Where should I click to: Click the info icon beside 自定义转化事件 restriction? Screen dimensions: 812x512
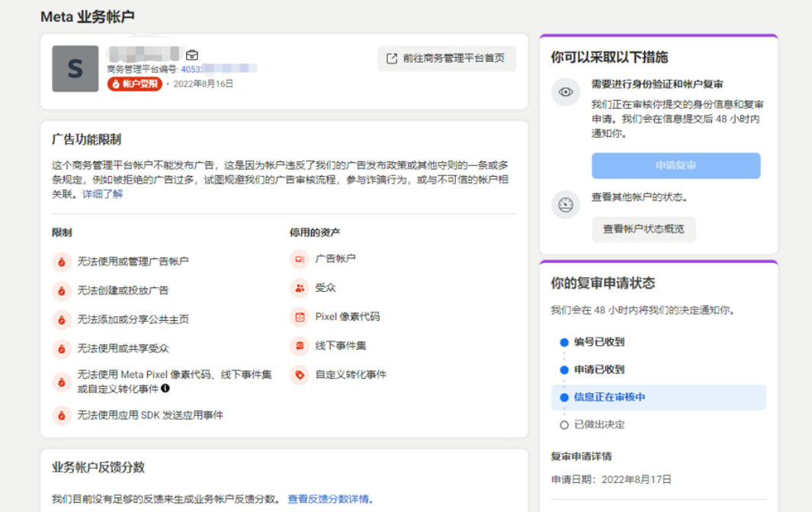coord(165,389)
